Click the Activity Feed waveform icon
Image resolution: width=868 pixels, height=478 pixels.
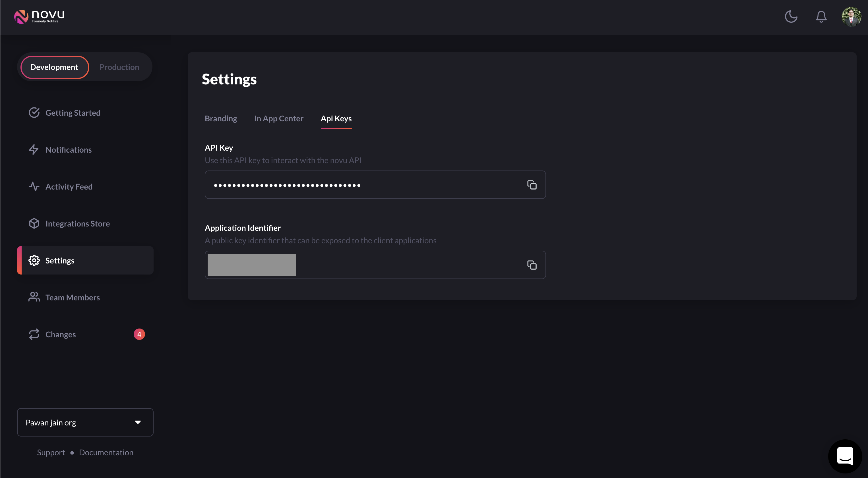(x=34, y=187)
